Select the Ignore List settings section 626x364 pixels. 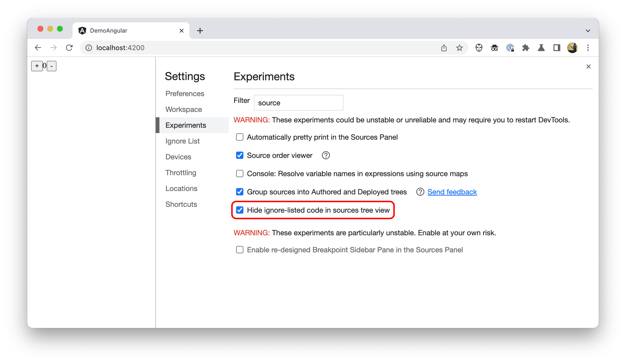pos(182,141)
